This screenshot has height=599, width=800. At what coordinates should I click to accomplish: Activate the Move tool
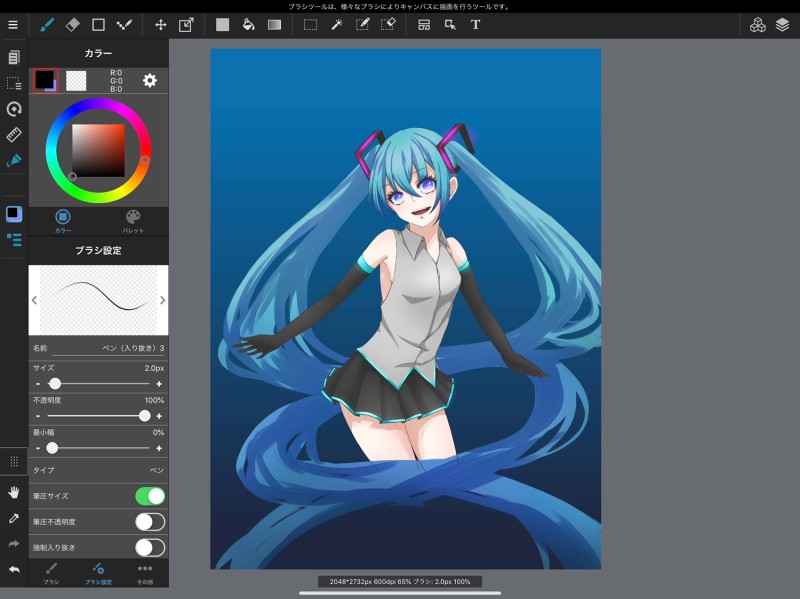160,24
